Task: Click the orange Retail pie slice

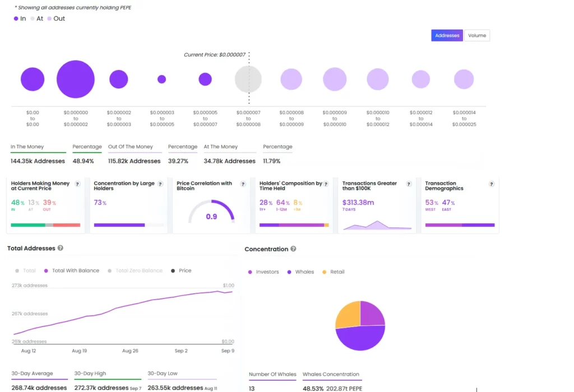Action: coord(349,315)
